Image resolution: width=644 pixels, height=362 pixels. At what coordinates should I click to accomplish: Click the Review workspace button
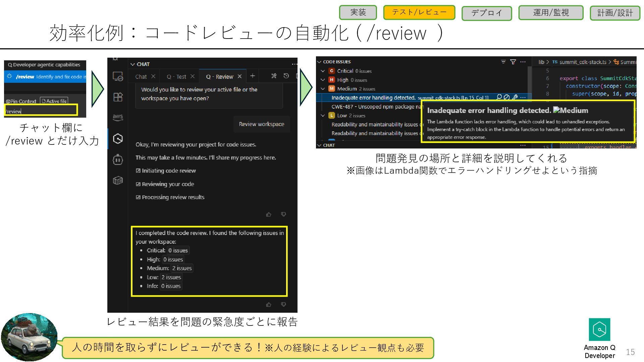tap(262, 124)
